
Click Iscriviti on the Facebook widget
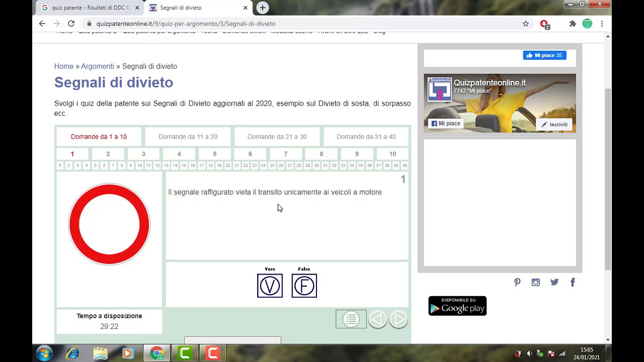click(x=554, y=124)
